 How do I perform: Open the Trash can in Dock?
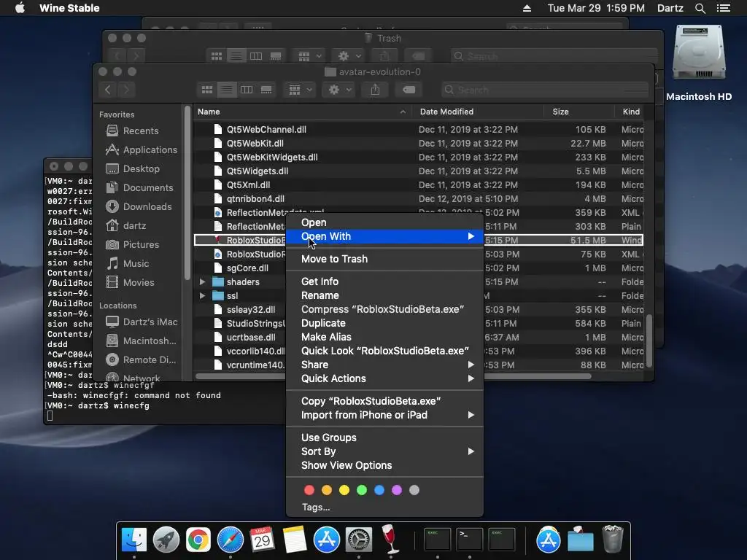tap(613, 539)
